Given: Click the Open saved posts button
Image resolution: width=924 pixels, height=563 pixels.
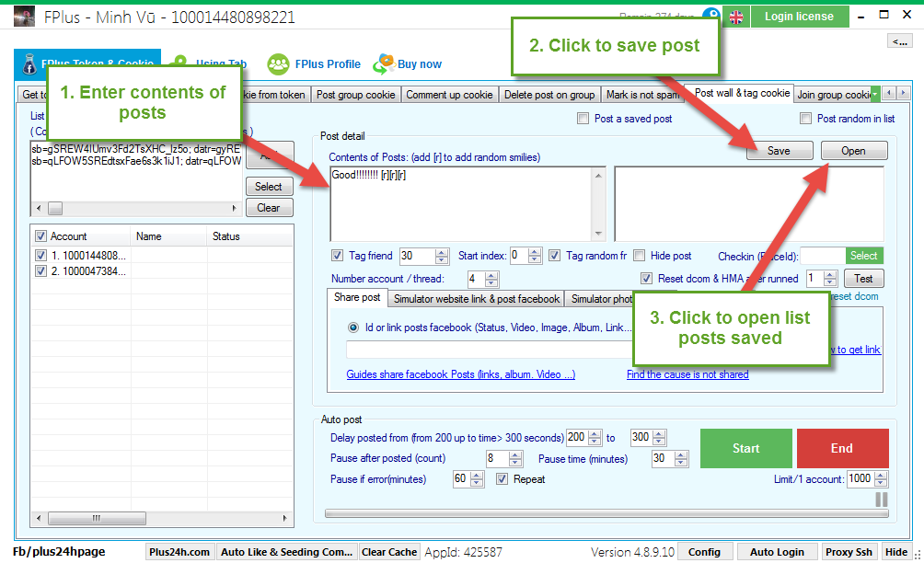Looking at the screenshot, I should [853, 151].
